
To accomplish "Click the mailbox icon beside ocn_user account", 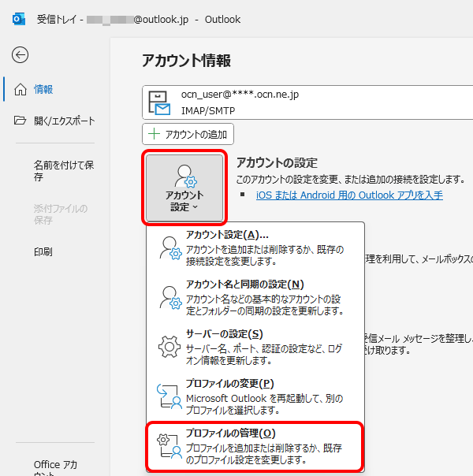I will pos(162,102).
